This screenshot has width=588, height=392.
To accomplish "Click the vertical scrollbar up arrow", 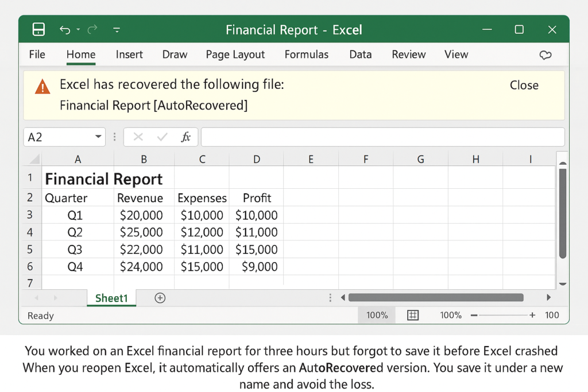I will click(x=563, y=164).
